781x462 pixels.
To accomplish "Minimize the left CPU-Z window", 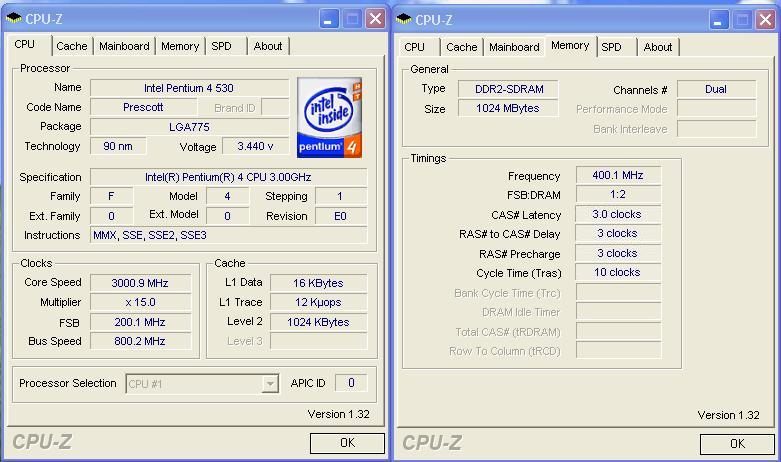I will [329, 19].
